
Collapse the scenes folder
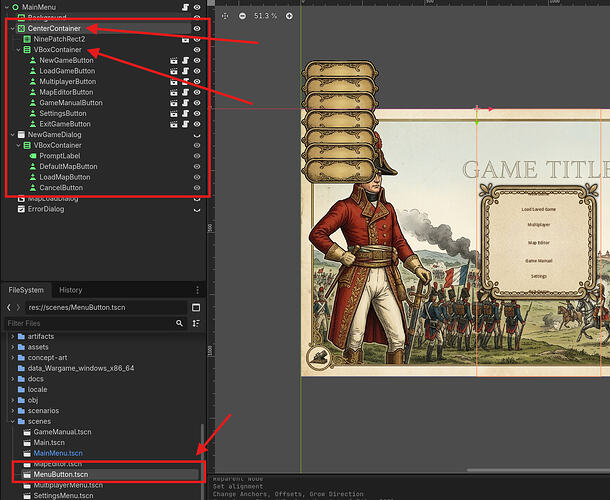point(12,421)
